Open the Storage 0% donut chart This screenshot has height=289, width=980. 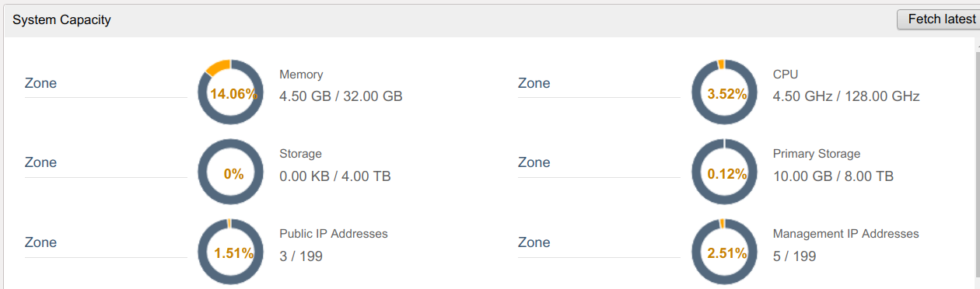tap(231, 172)
